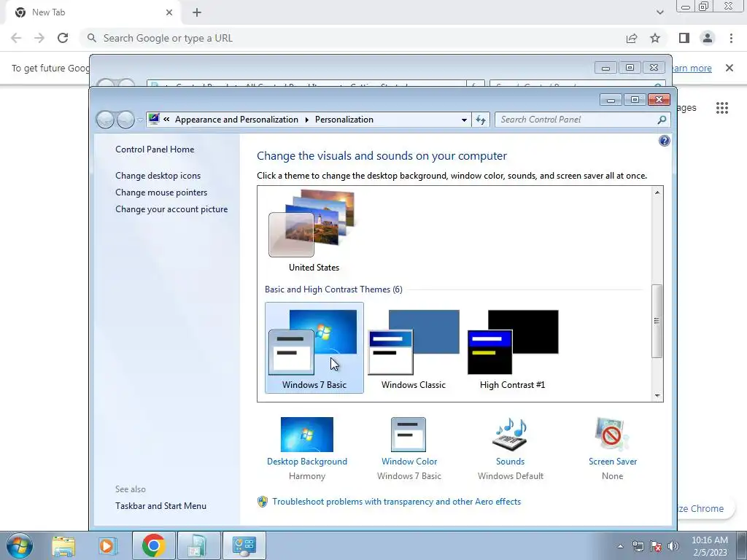Expand the breadcrumb double chevron
This screenshot has width=747, height=560.
166,120
